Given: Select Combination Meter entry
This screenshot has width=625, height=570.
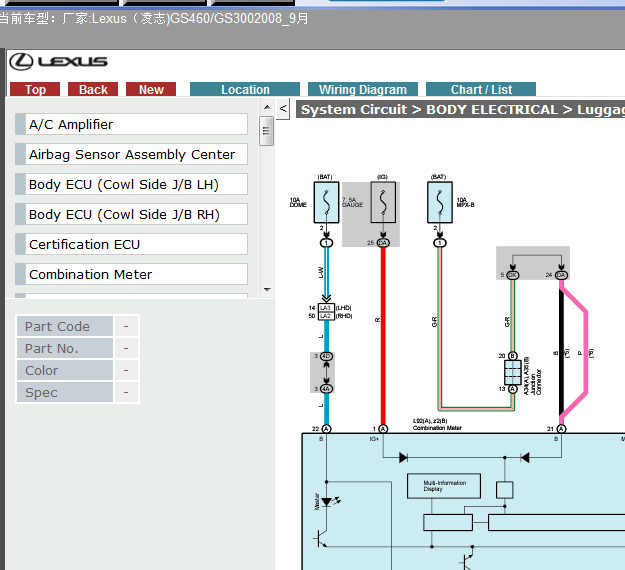Looking at the screenshot, I should [x=131, y=274].
